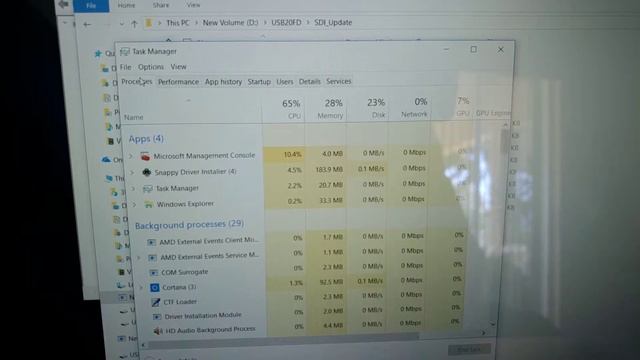640x360 pixels.
Task: Expand the Cortana process group
Action: click(x=141, y=288)
